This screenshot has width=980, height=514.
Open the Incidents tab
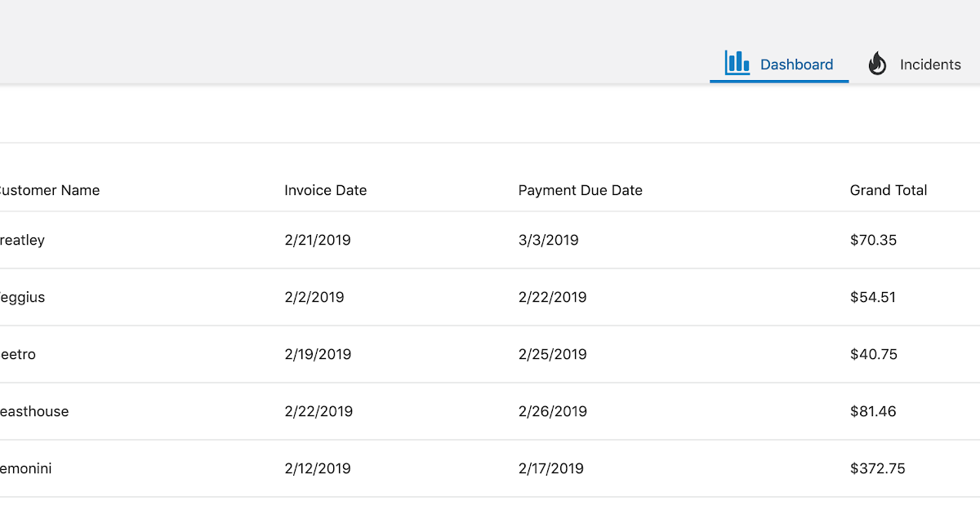[929, 64]
